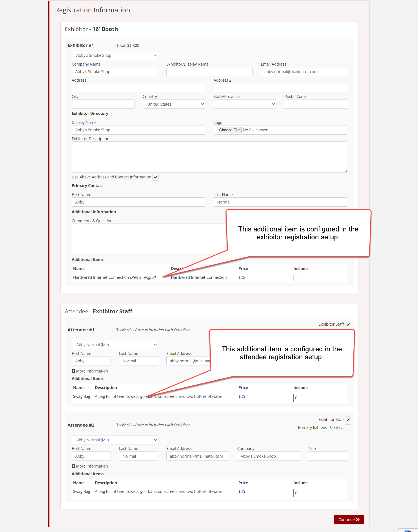This screenshot has height=532, width=418.
Task: Toggle Use Above Address and Contact Information
Action: click(155, 177)
